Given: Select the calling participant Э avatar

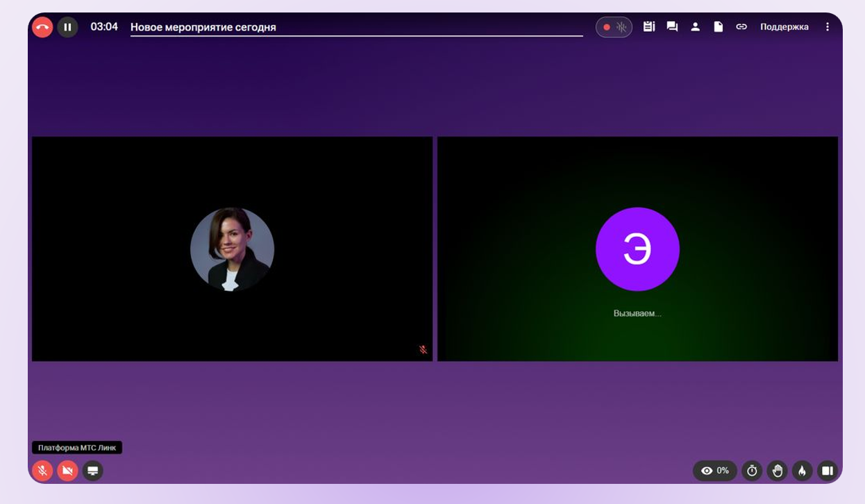Looking at the screenshot, I should pos(637,249).
